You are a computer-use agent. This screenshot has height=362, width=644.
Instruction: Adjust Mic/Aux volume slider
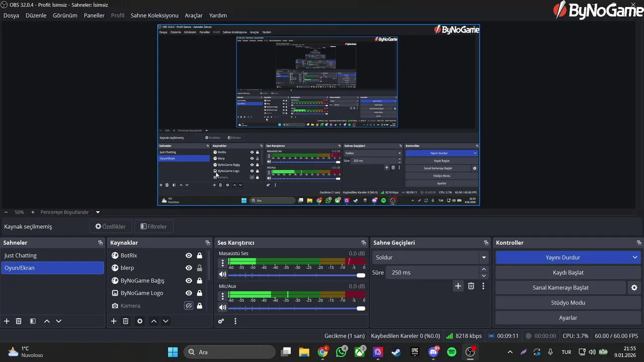tap(296, 308)
